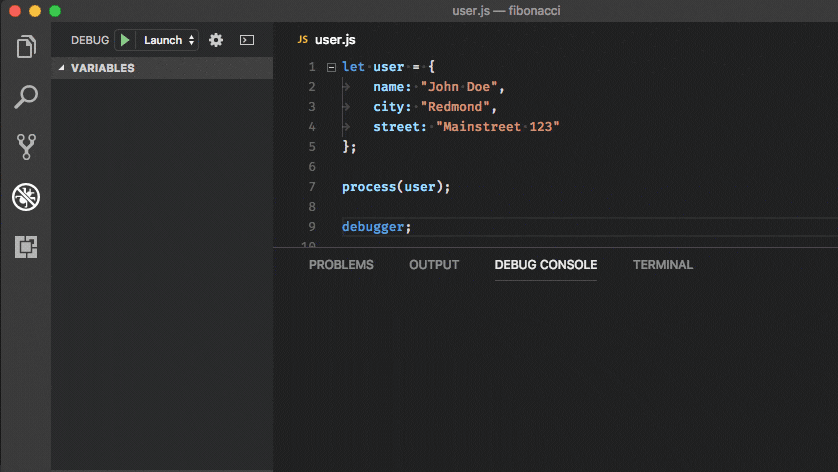Click line number 4 in the gutter
Image resolution: width=838 pixels, height=472 pixels.
312,127
